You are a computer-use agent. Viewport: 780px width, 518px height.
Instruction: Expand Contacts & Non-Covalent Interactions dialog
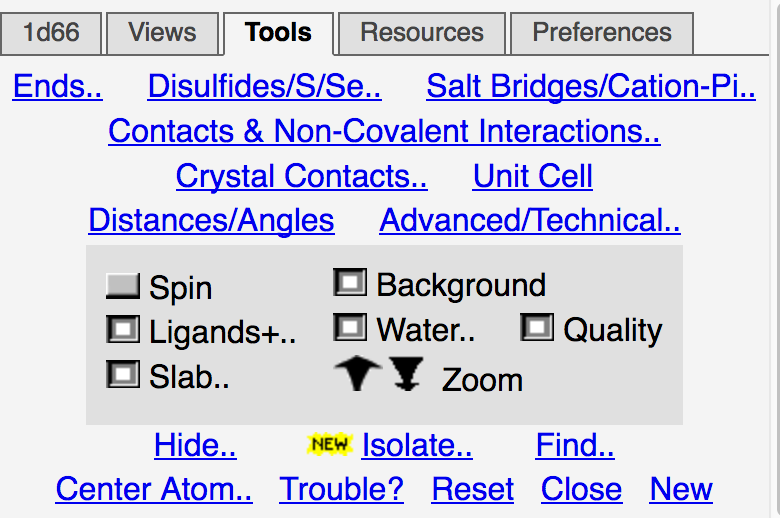tap(385, 131)
